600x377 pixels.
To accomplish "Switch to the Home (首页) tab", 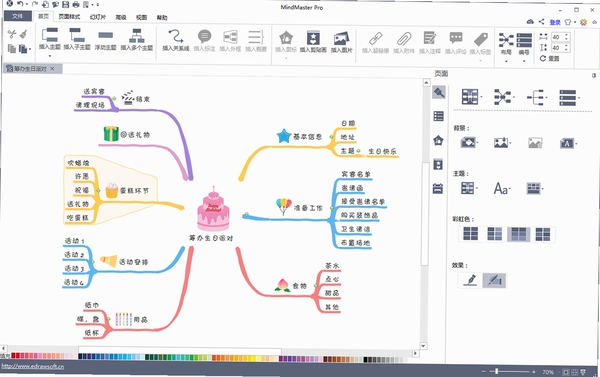I will pos(44,16).
